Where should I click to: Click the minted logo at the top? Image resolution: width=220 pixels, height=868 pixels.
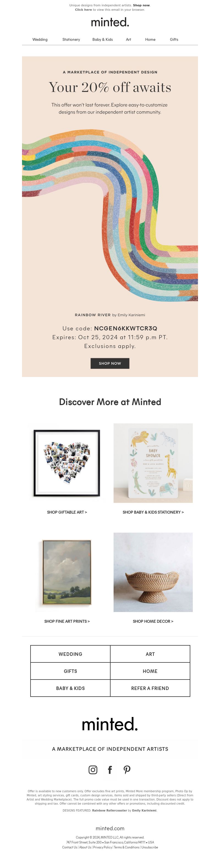pos(110,22)
